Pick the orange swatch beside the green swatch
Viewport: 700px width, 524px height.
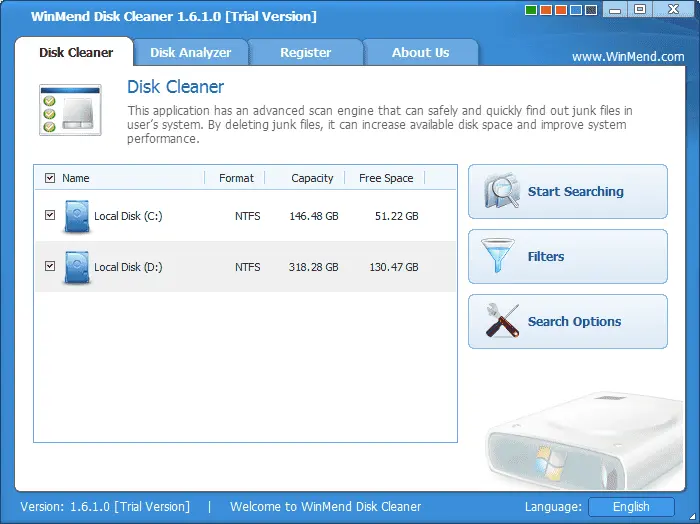coord(546,10)
